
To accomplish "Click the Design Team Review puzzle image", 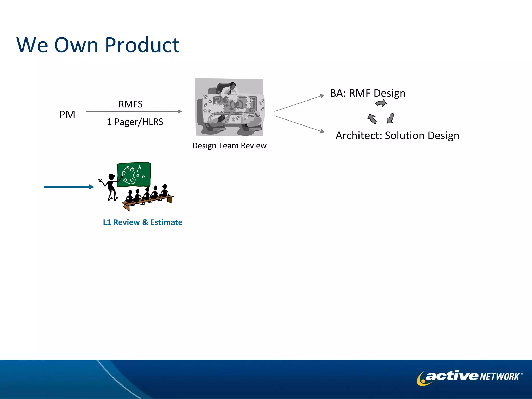I will (x=229, y=107).
